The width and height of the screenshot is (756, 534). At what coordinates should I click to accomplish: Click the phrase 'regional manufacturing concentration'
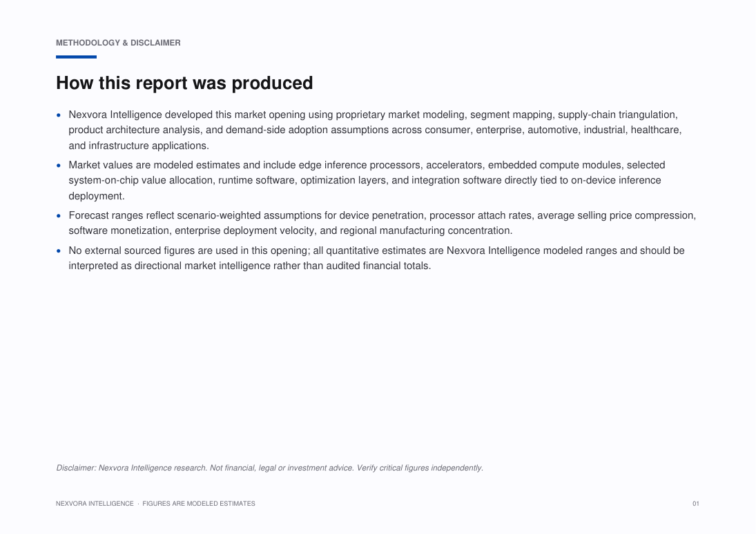tap(425, 230)
